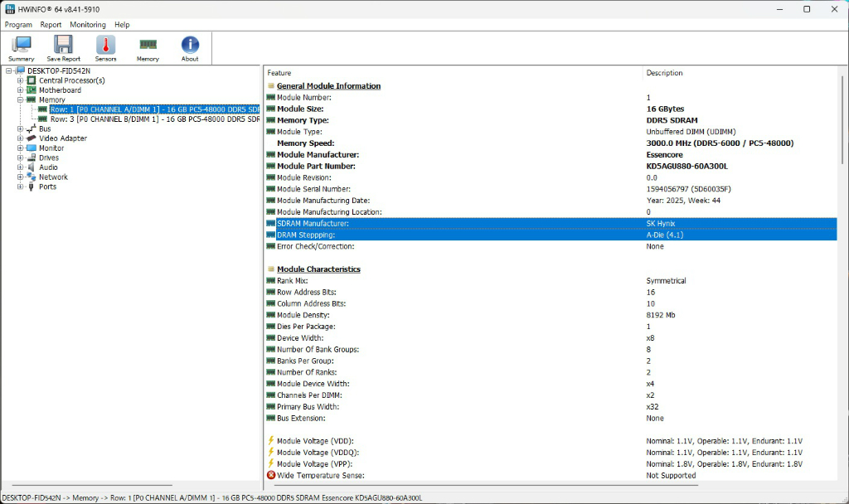Click the Video Adapter tree icon
This screenshot has width=849, height=504.
pyautogui.click(x=32, y=138)
